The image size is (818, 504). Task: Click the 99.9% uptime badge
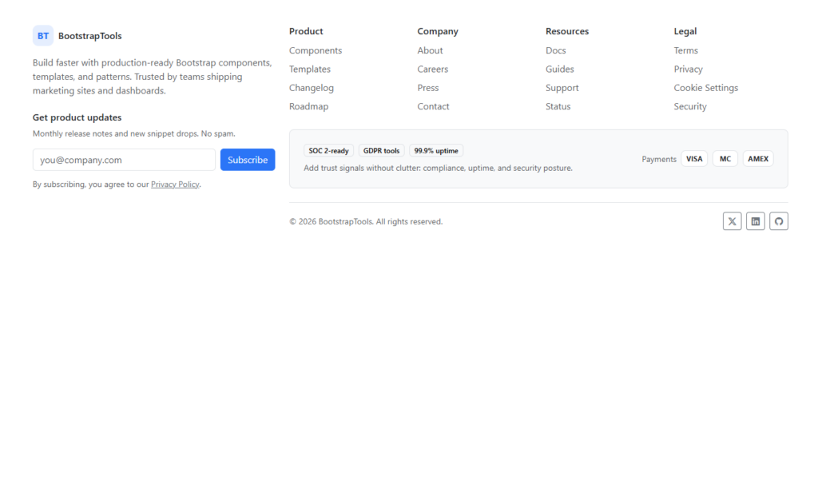click(x=436, y=151)
